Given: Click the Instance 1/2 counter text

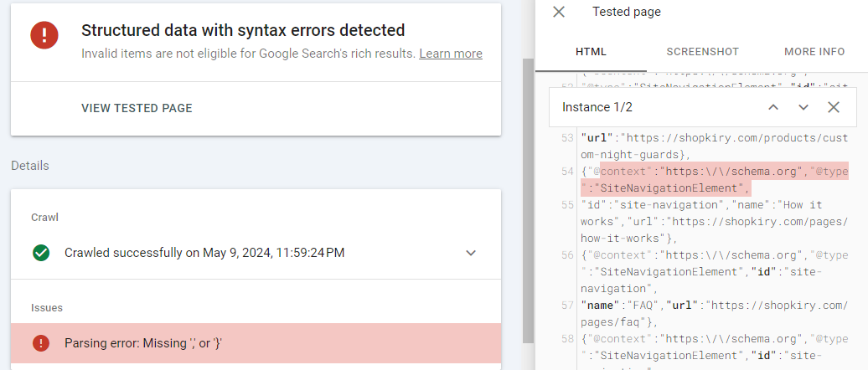Looking at the screenshot, I should point(597,107).
